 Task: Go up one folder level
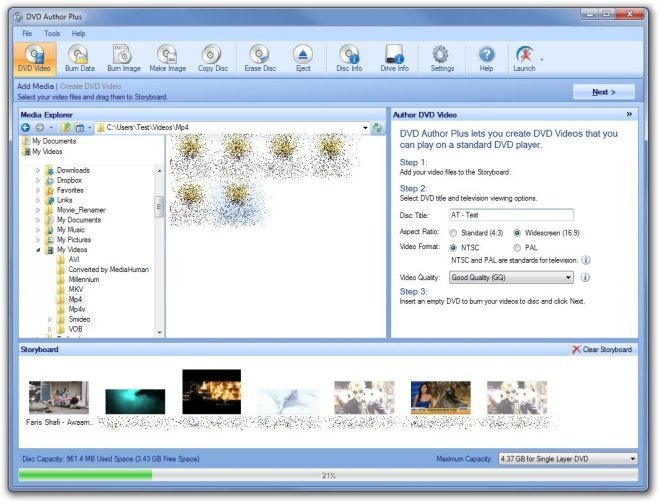[x=66, y=128]
